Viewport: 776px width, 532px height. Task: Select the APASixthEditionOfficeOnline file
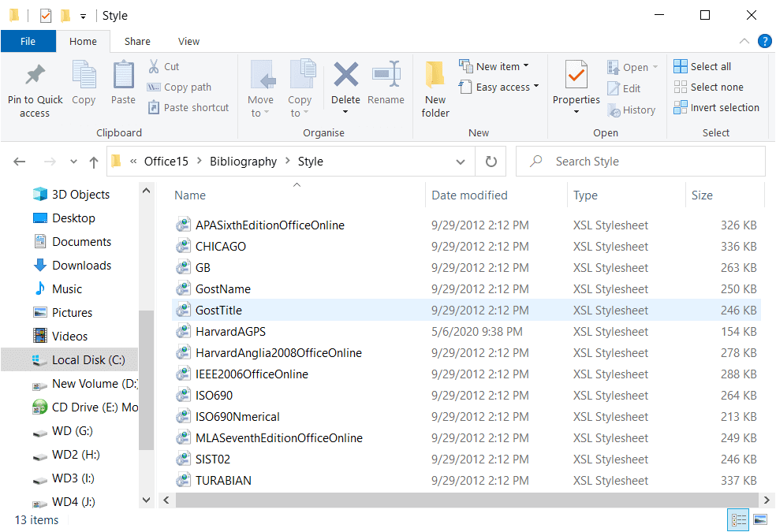tap(466, 225)
